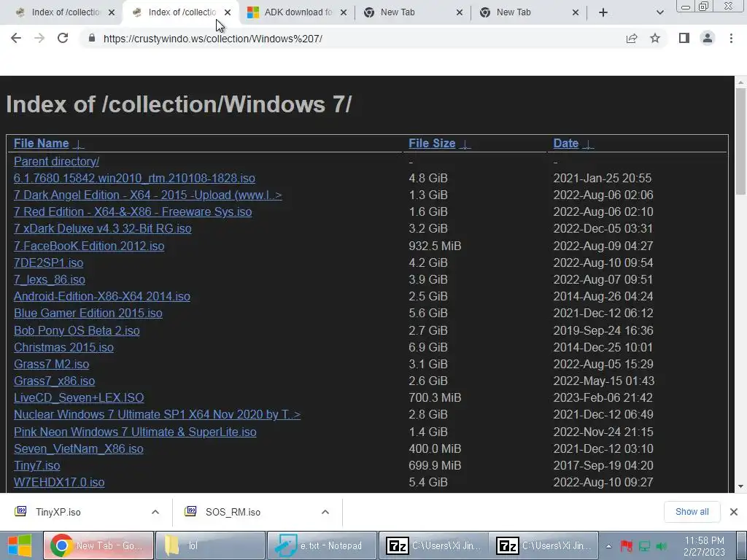Download 6.1.7680.15842.win2010_rtm iso

(134, 178)
